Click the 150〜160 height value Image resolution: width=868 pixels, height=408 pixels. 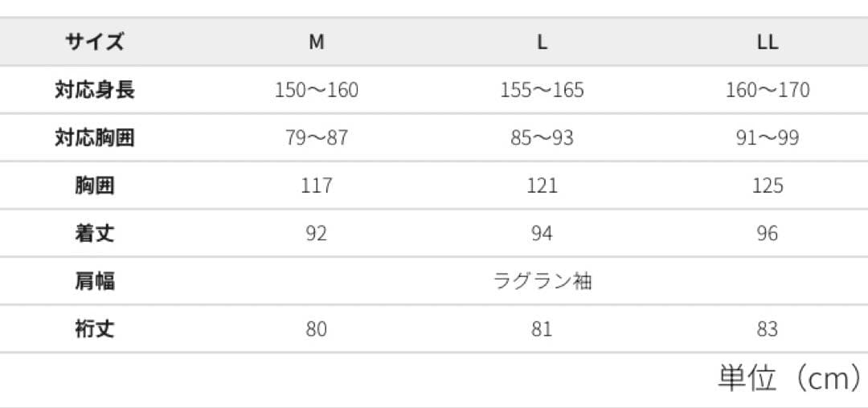[317, 90]
